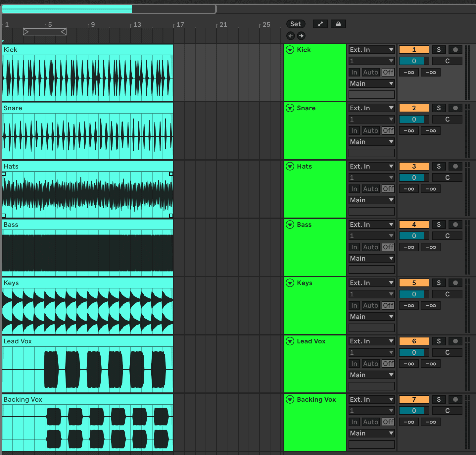Solo the Kick track

tap(439, 50)
